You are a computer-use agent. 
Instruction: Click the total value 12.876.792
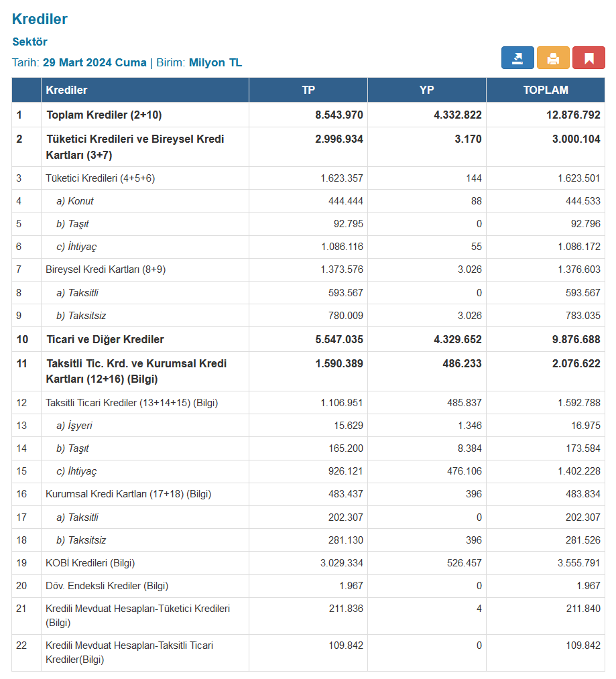(x=573, y=115)
